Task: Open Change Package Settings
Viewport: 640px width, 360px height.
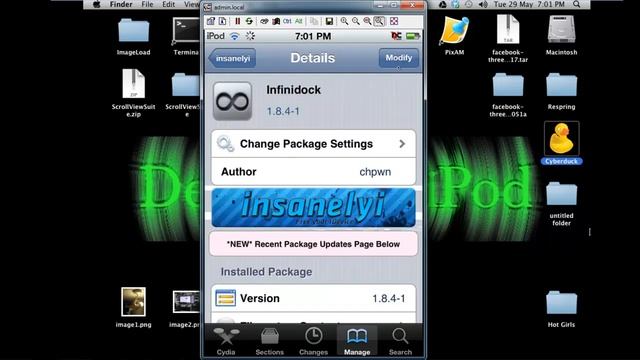Action: (313, 144)
